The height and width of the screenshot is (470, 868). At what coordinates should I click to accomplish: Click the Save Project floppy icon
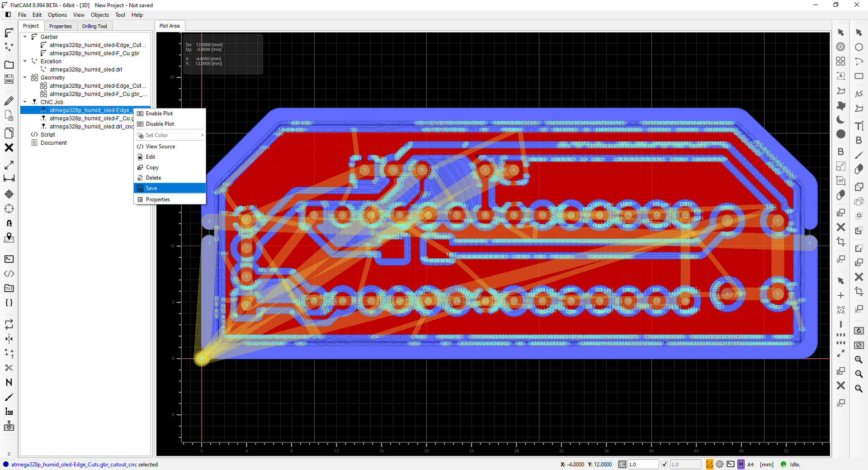click(x=9, y=79)
